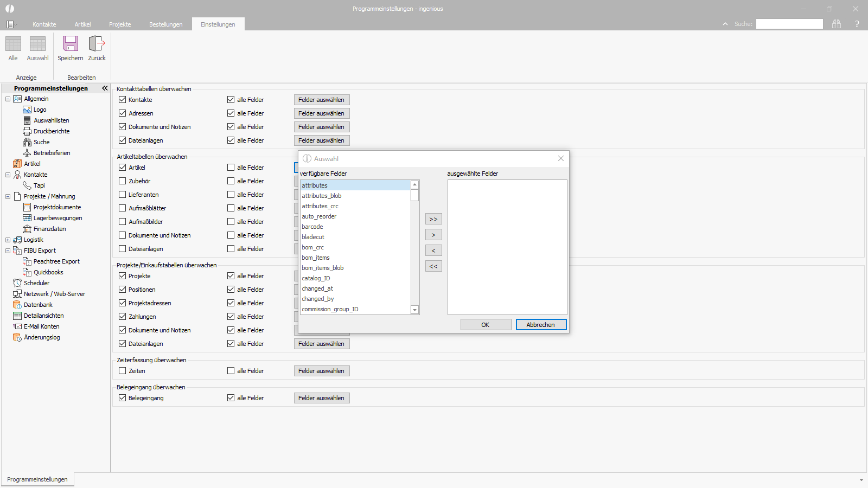Image resolution: width=868 pixels, height=488 pixels.
Task: Click Felder auswählen for the Kontakte row
Action: coord(322,100)
